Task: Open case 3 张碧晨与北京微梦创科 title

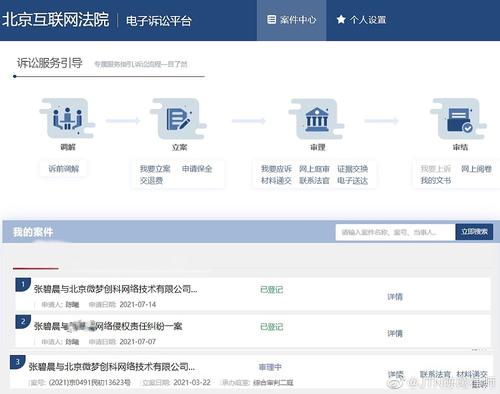Action: (112, 367)
